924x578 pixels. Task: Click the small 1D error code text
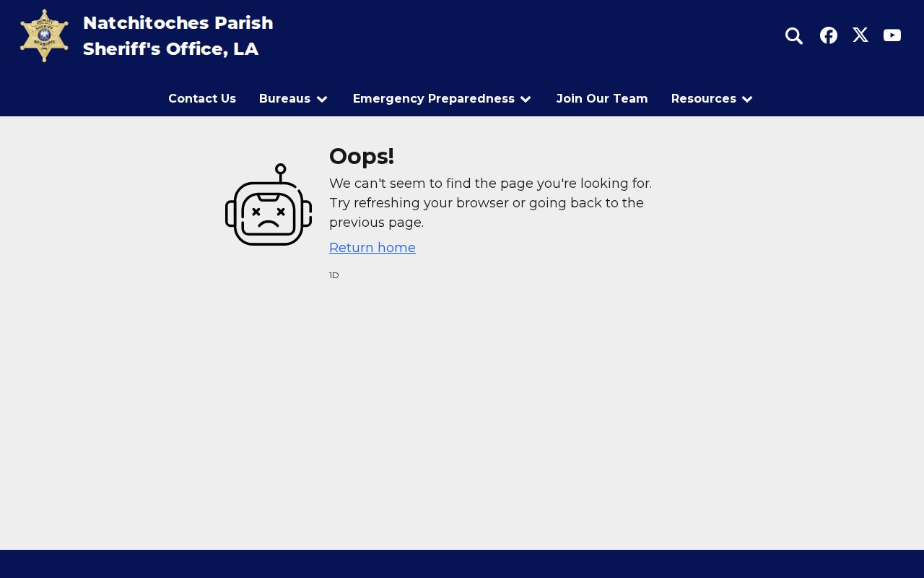coord(334,275)
